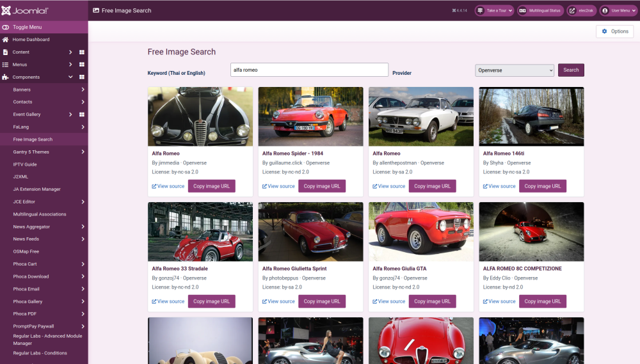The image size is (640, 364).
Task: Click the Options gear button
Action: coord(614,31)
